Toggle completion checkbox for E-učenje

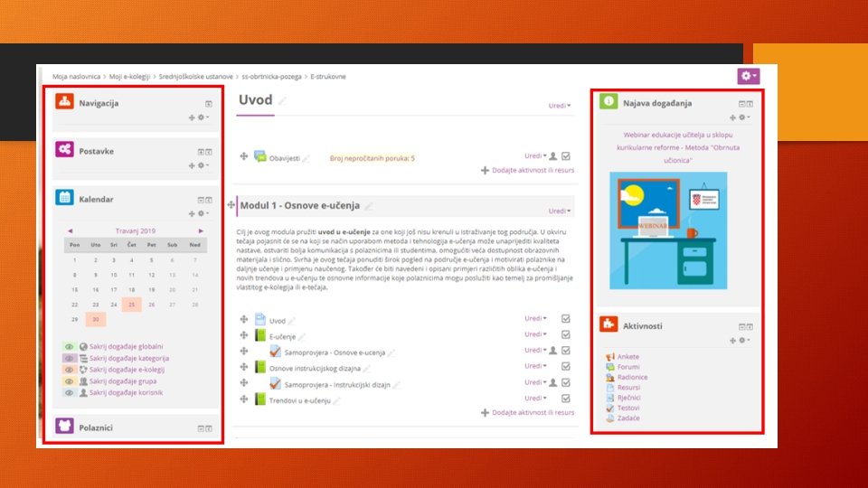coord(566,334)
